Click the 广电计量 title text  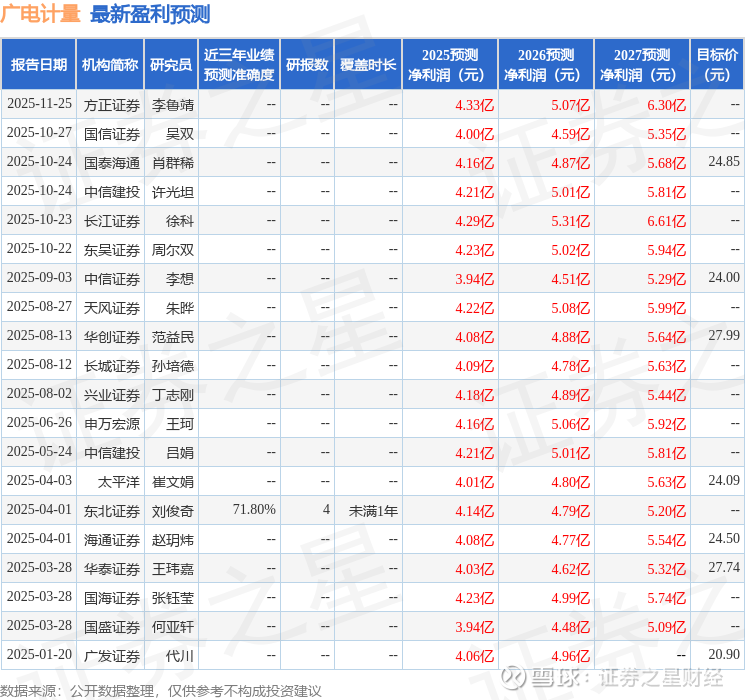coord(40,14)
